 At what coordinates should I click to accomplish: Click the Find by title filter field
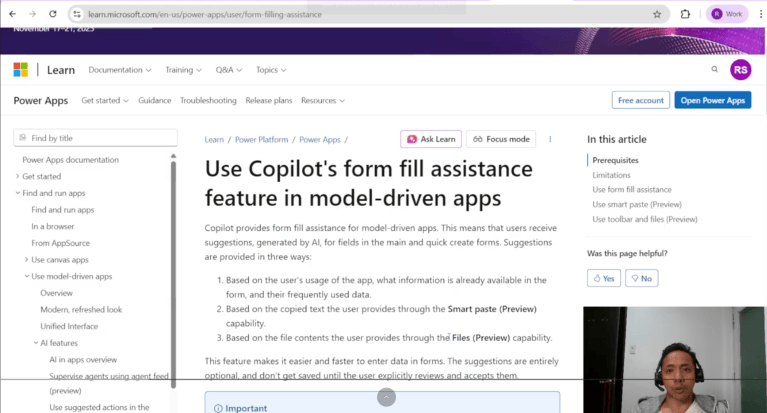point(95,138)
